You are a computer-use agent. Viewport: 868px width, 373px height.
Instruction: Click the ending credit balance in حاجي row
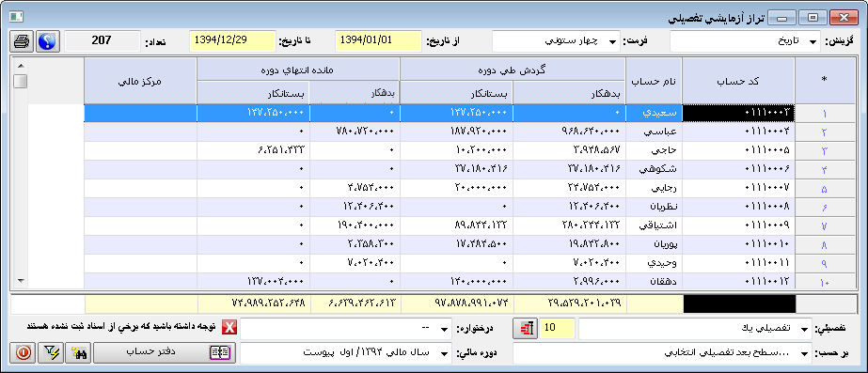pos(253,151)
